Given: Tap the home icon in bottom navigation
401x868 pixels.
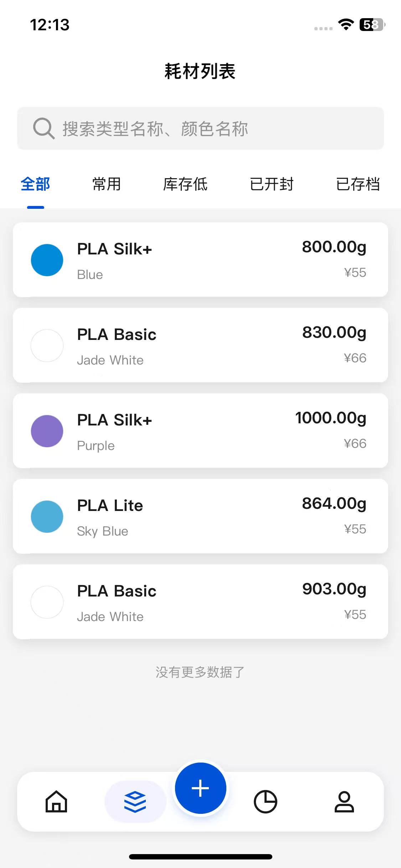Looking at the screenshot, I should tap(56, 801).
